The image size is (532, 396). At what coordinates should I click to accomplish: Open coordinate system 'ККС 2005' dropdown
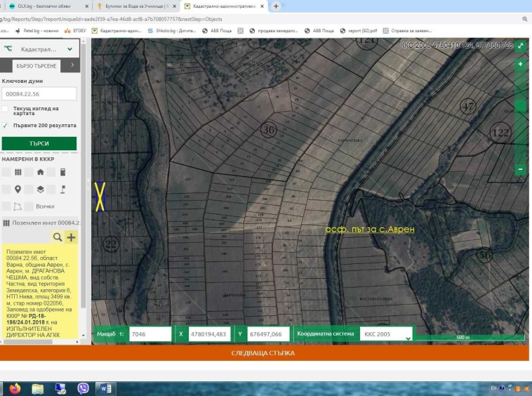386,334
